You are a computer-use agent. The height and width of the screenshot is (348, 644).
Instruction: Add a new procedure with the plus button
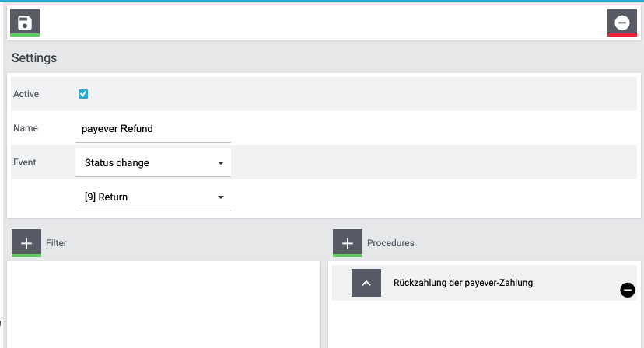pos(348,243)
